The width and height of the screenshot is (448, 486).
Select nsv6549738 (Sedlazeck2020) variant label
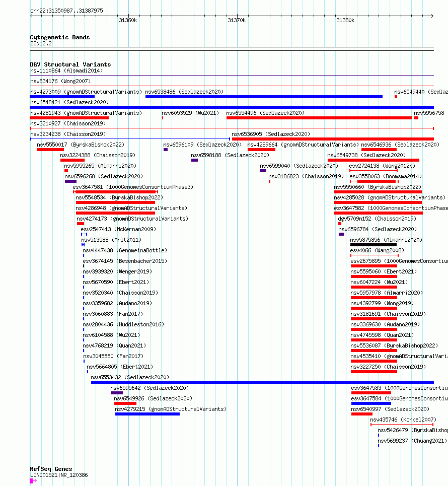(366, 155)
